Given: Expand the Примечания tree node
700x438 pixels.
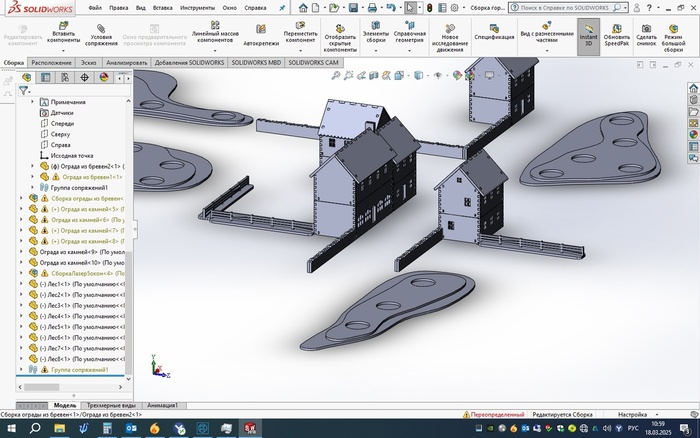Looking at the screenshot, I should 33,102.
